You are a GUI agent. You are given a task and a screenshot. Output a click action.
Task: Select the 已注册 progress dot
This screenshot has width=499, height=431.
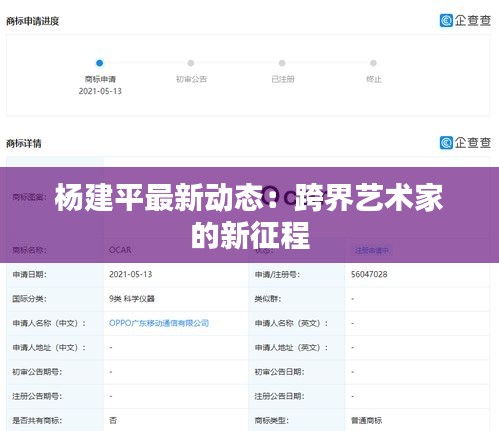(282, 63)
